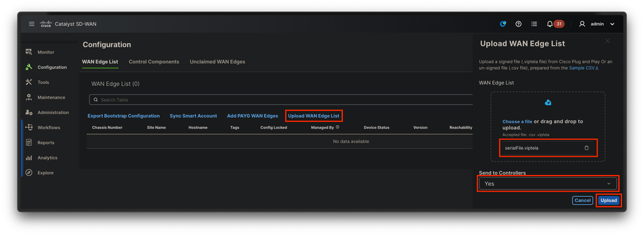Sort by Device Status column header
The height and width of the screenshot is (235, 644).
(x=376, y=128)
